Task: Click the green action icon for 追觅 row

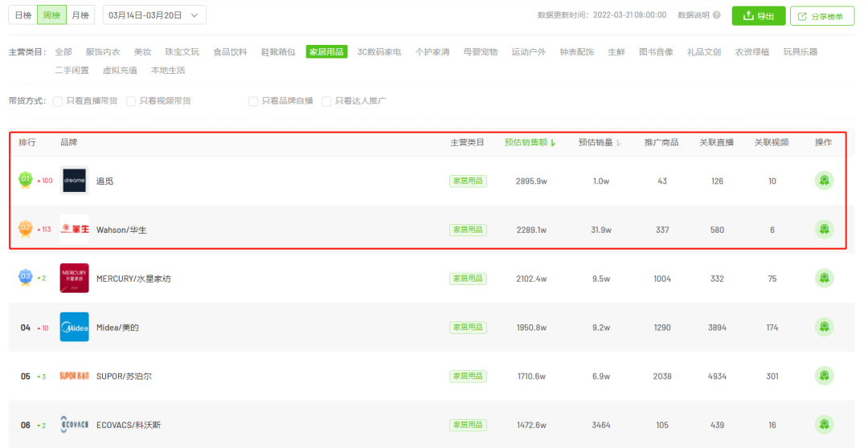Action: (x=824, y=181)
